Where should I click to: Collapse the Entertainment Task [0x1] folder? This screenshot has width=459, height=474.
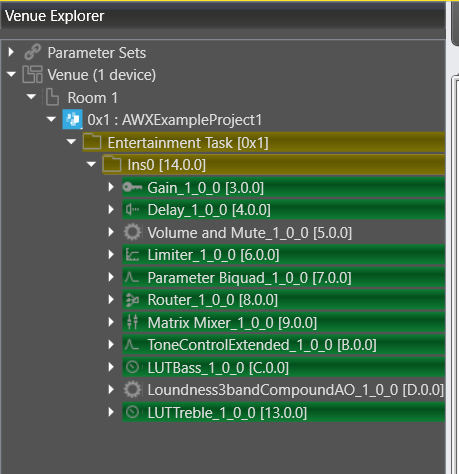(x=71, y=142)
